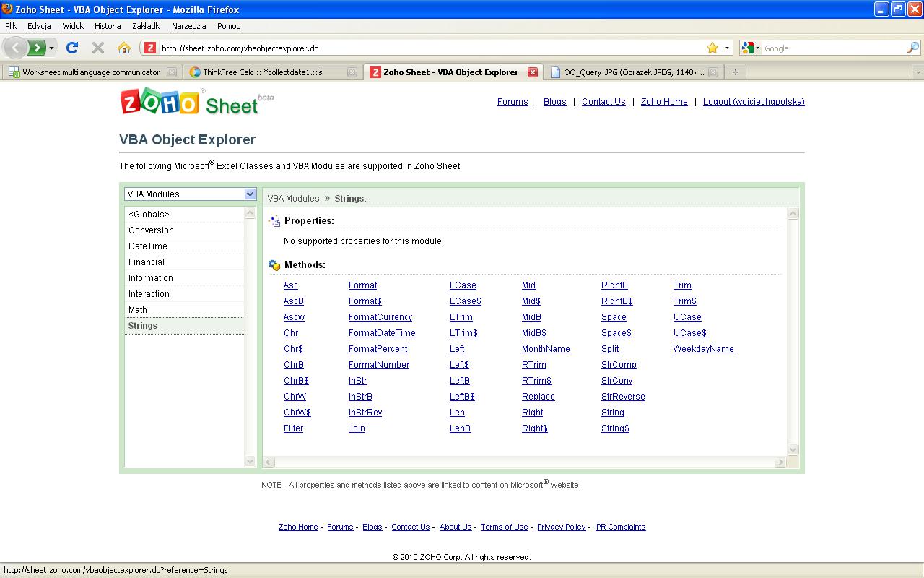The width and height of the screenshot is (924, 578).
Task: Open Terms of Use footer link
Action: [505, 527]
